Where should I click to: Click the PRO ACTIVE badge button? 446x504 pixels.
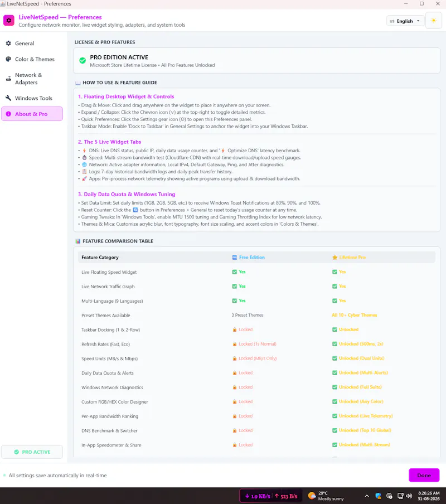coord(32,452)
